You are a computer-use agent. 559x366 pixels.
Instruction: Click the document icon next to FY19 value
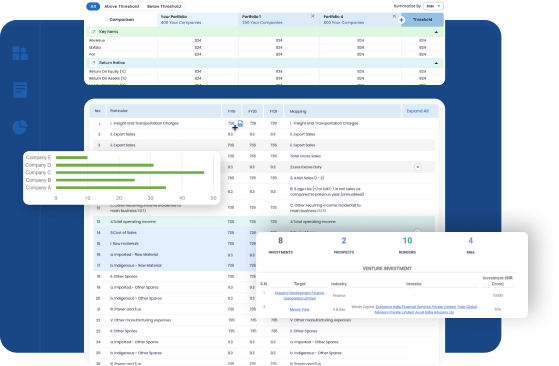[240, 123]
